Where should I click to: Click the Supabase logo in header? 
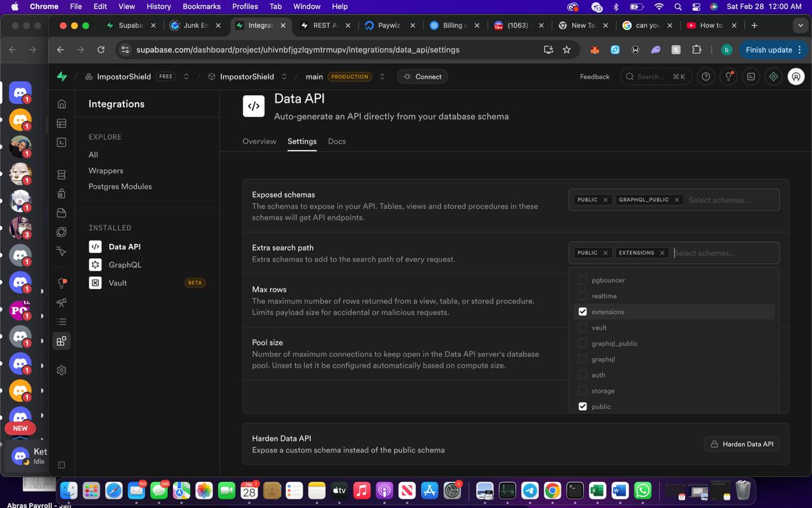pyautogui.click(x=62, y=77)
